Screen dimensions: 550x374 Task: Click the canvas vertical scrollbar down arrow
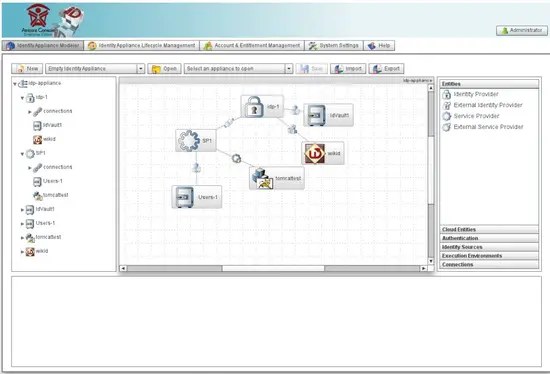[x=431, y=261]
